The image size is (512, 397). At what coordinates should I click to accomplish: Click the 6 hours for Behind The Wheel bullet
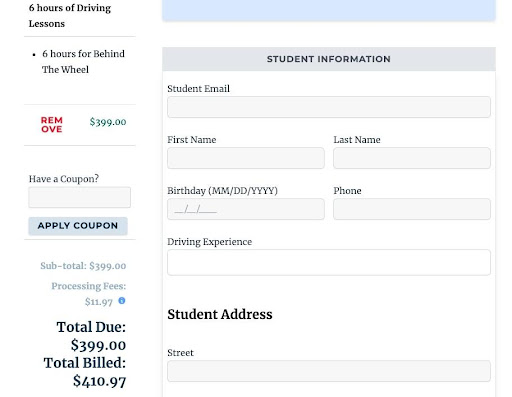pos(83,62)
